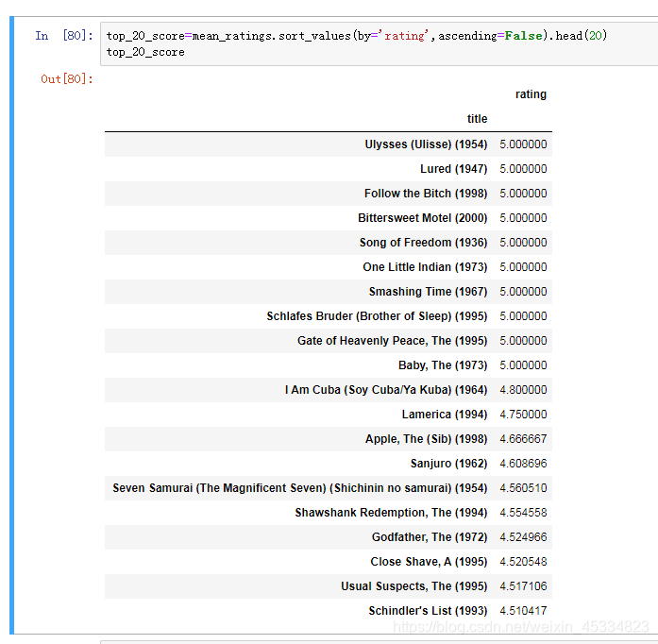
Task: Select row 'Smashing Time (1967)'
Action: point(329,292)
